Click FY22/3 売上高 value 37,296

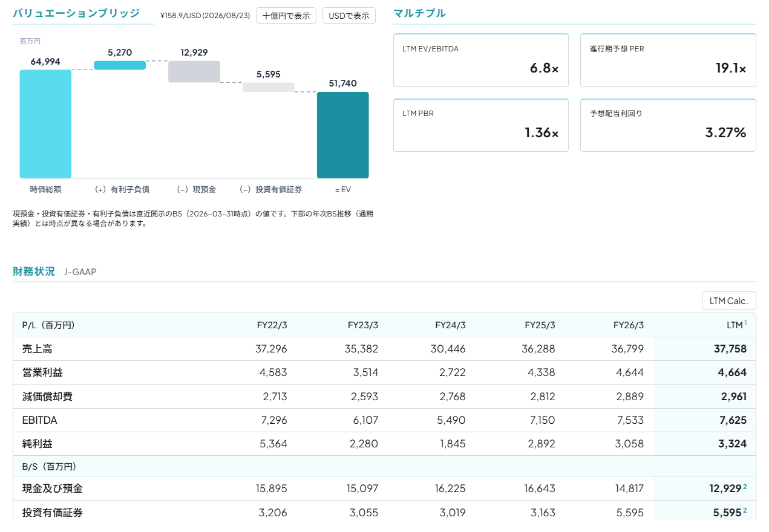tap(272, 349)
